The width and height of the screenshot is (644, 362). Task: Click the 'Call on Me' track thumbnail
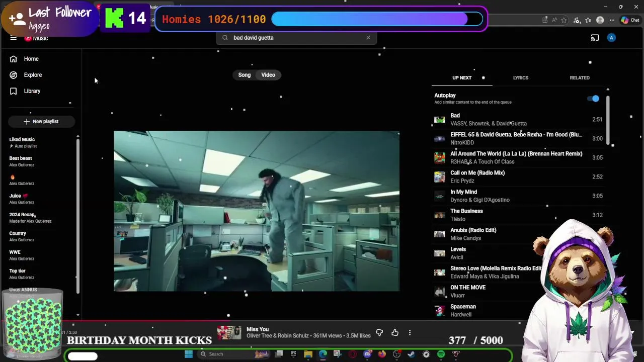(x=440, y=177)
